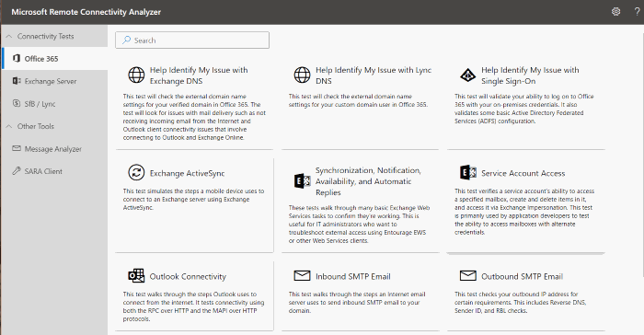The width and height of the screenshot is (644, 335).
Task: Click the SfB / Lync sidebar icon
Action: (x=17, y=104)
